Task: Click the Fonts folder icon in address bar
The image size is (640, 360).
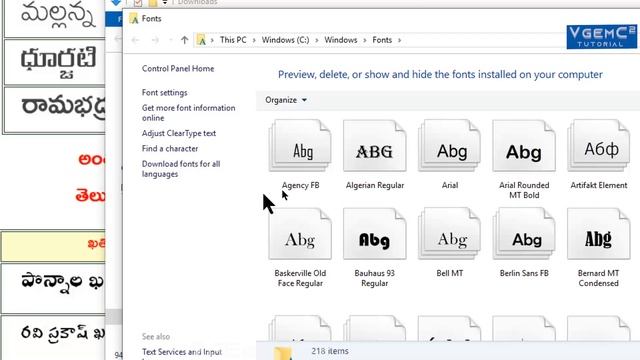Action: [201, 40]
